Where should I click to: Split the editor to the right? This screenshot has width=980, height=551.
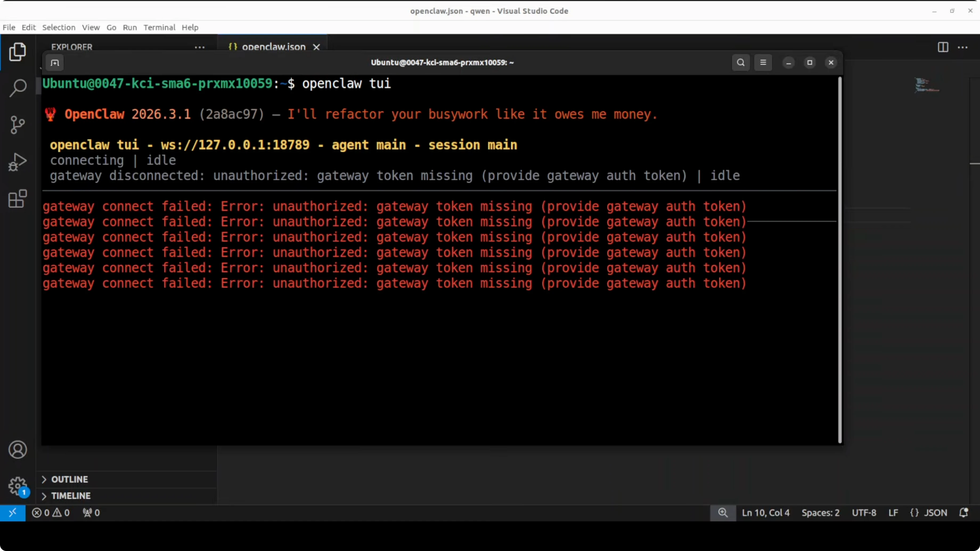[943, 47]
